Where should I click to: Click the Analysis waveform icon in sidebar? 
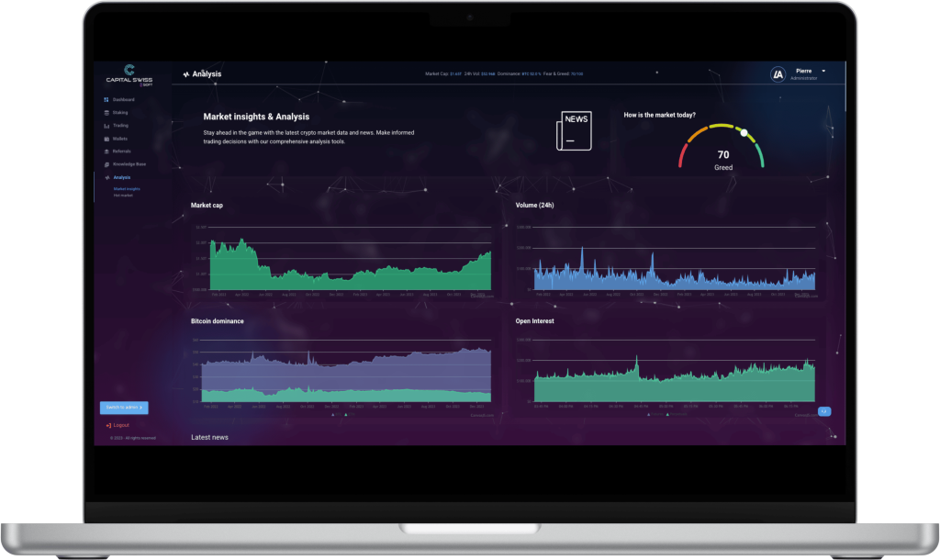coord(107,176)
